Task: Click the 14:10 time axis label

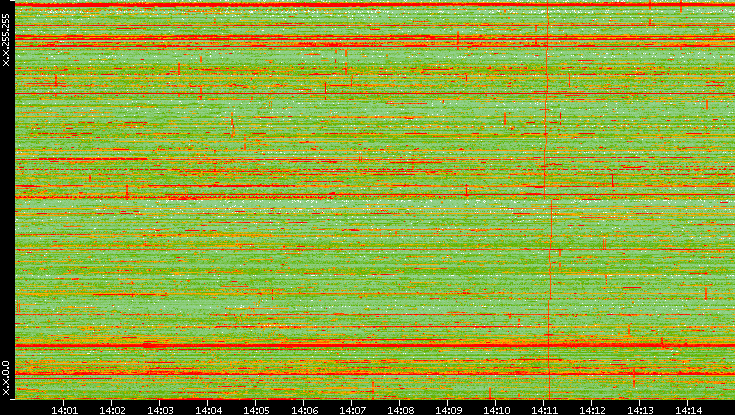Action: pyautogui.click(x=496, y=410)
